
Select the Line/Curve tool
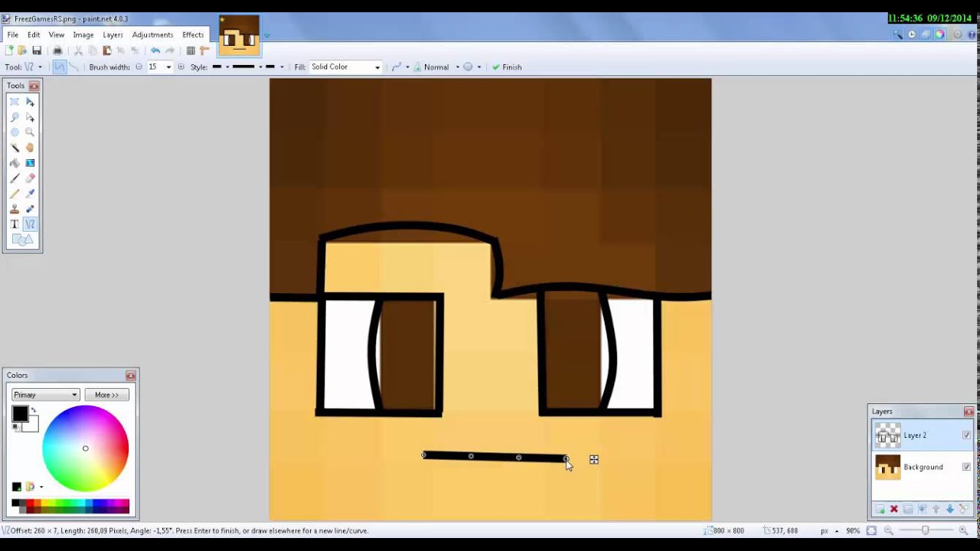(x=30, y=224)
